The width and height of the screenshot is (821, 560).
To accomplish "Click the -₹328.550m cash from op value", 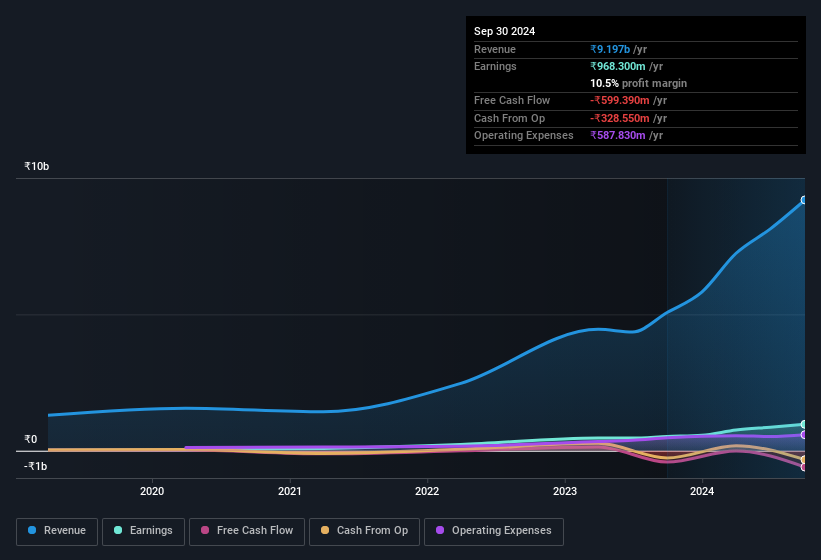I will [x=619, y=118].
